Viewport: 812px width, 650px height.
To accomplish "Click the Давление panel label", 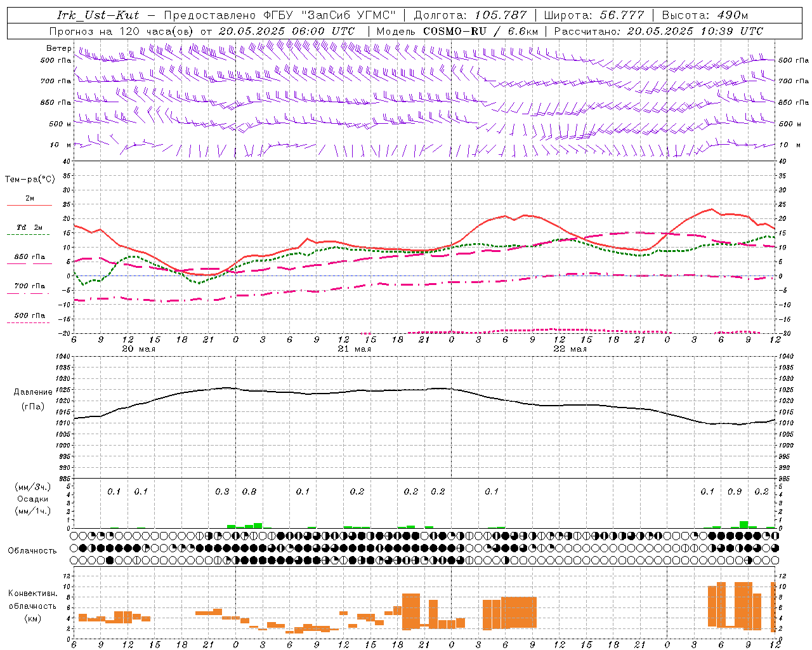I will pos(33,392).
